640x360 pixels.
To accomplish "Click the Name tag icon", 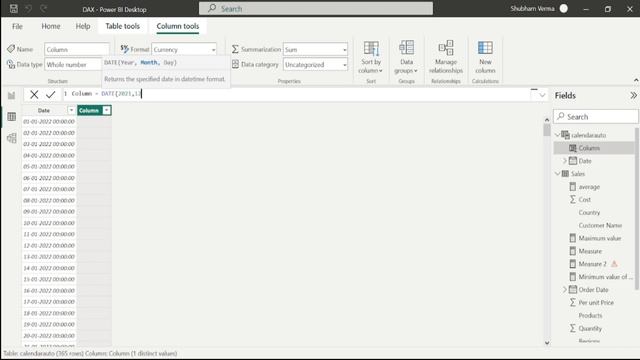I will (x=11, y=49).
